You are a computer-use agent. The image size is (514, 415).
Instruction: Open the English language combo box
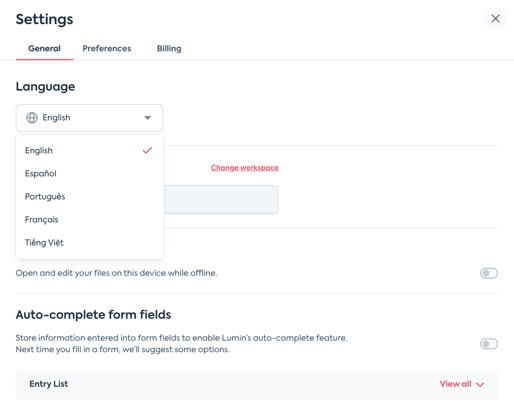tap(89, 118)
